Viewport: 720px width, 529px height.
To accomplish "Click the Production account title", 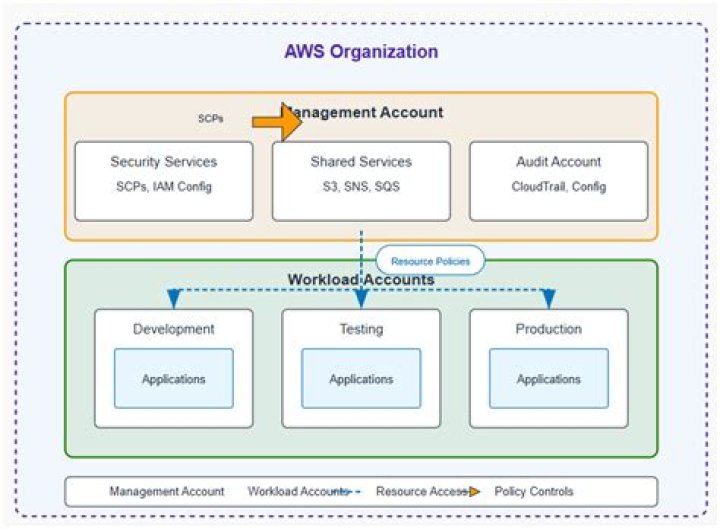I will 549,329.
